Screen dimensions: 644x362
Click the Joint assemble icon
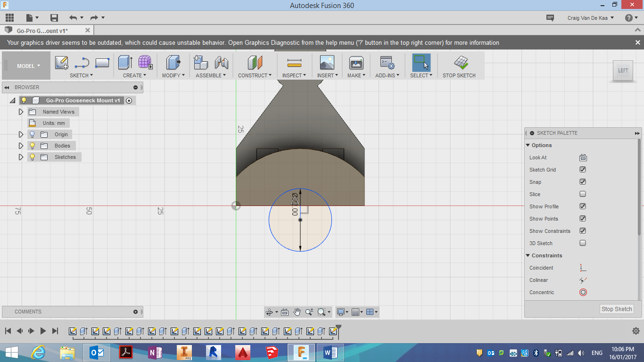pos(221,63)
